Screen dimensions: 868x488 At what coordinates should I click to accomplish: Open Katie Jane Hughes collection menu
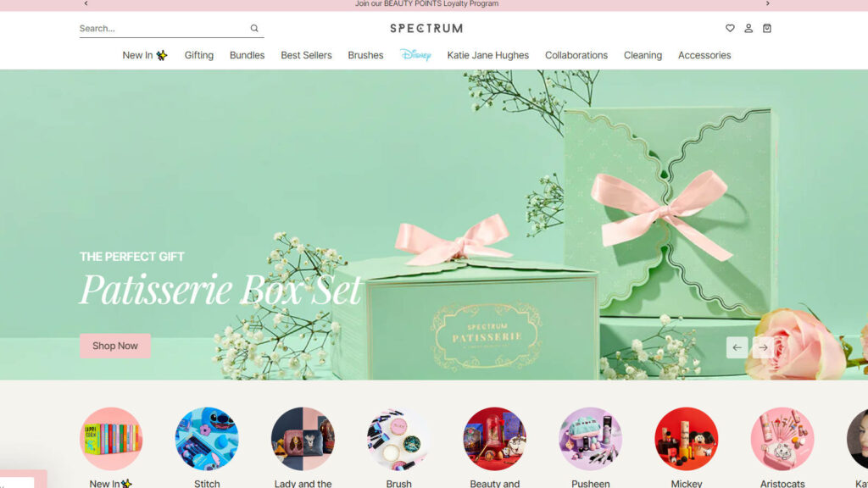[x=487, y=55]
